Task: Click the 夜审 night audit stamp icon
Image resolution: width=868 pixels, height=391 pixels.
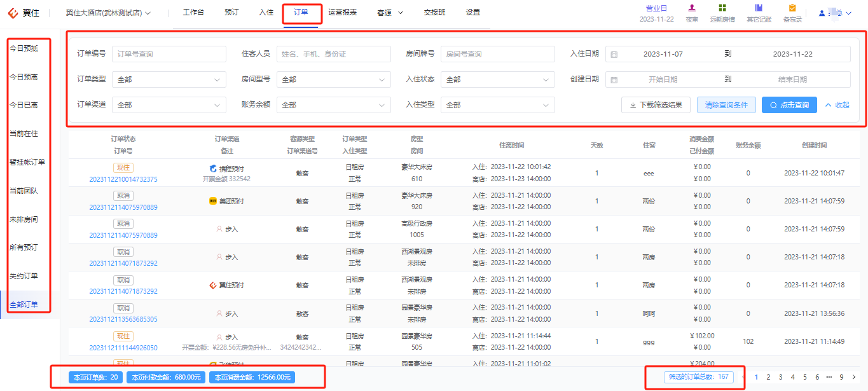Action: pos(692,8)
